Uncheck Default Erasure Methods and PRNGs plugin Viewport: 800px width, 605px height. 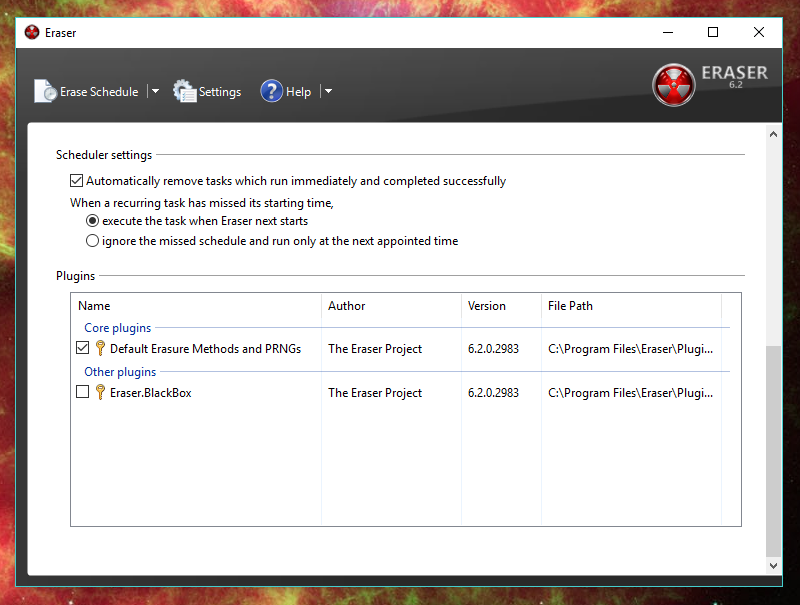pos(82,348)
